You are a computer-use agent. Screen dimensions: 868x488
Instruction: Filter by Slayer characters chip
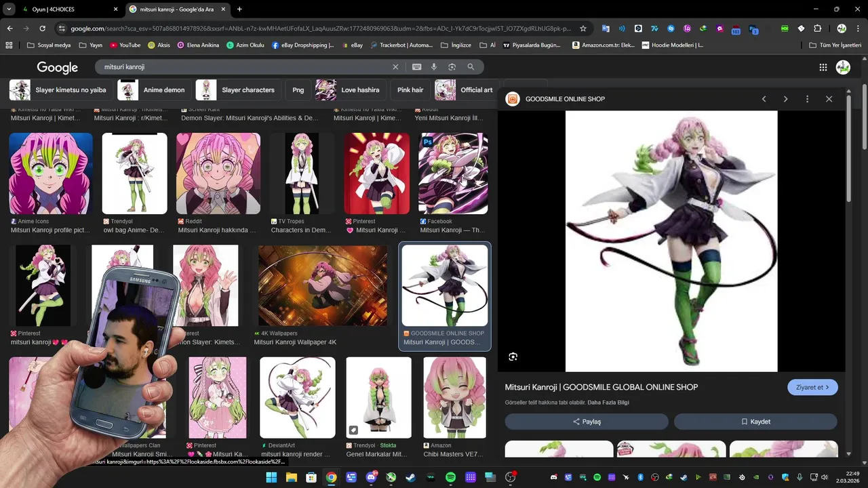pyautogui.click(x=238, y=89)
